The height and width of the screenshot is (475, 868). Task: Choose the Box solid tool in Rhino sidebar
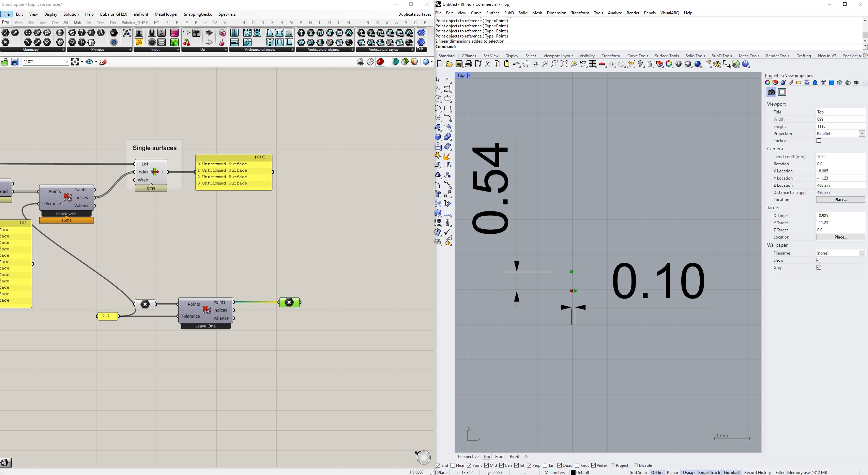(x=438, y=137)
